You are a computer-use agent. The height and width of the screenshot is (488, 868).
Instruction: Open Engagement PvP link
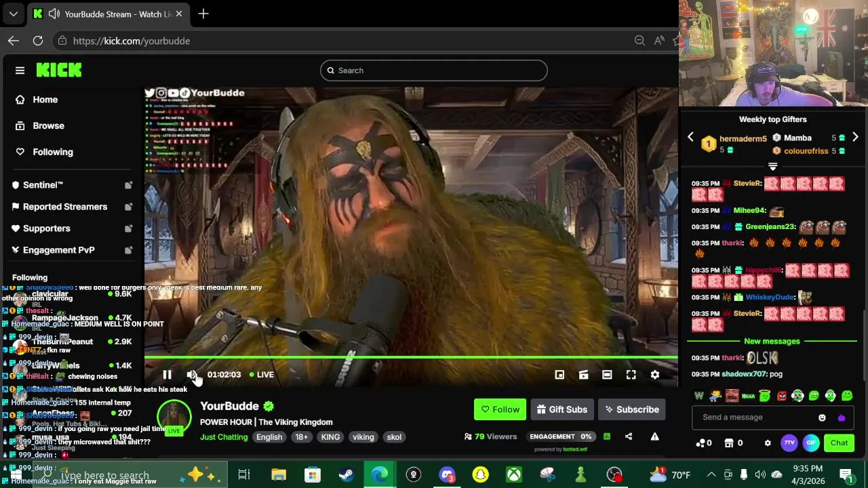pos(72,250)
